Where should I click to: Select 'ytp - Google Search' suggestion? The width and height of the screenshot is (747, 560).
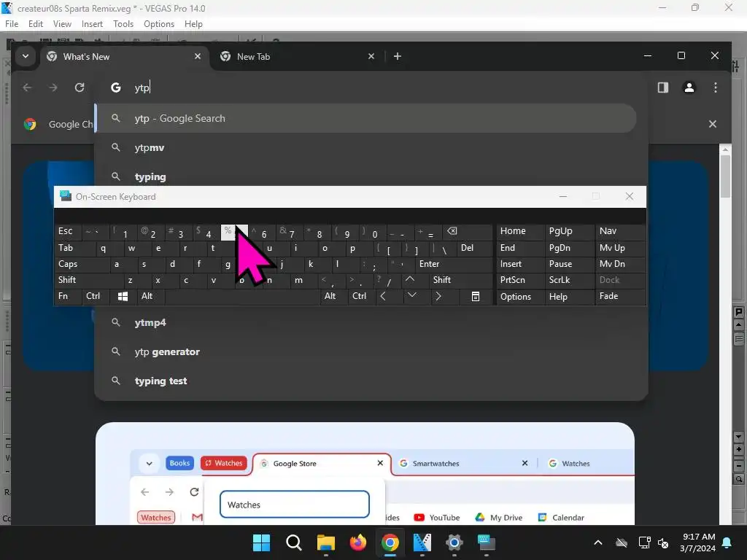point(366,119)
